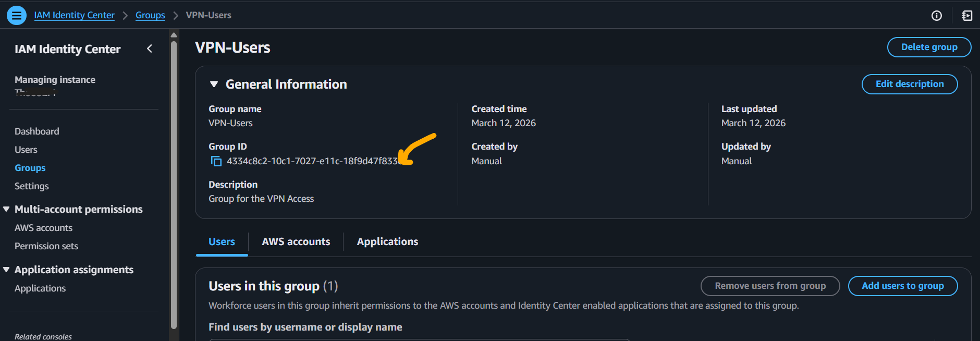This screenshot has height=341, width=980.
Task: Click Remove users from group
Action: [770, 286]
